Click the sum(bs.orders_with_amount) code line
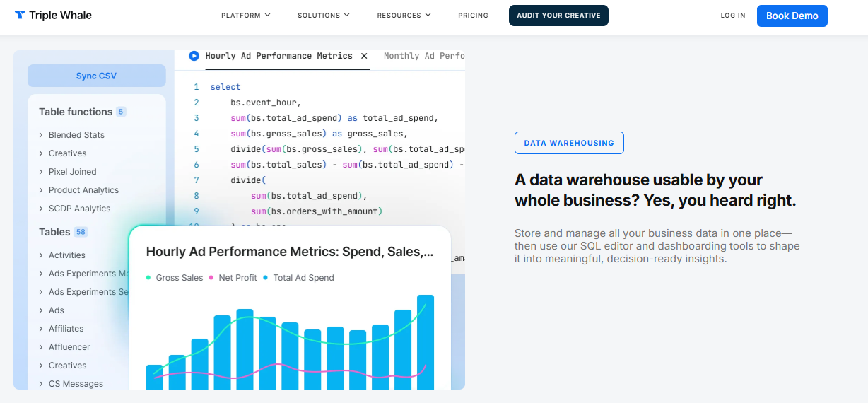 (x=316, y=211)
